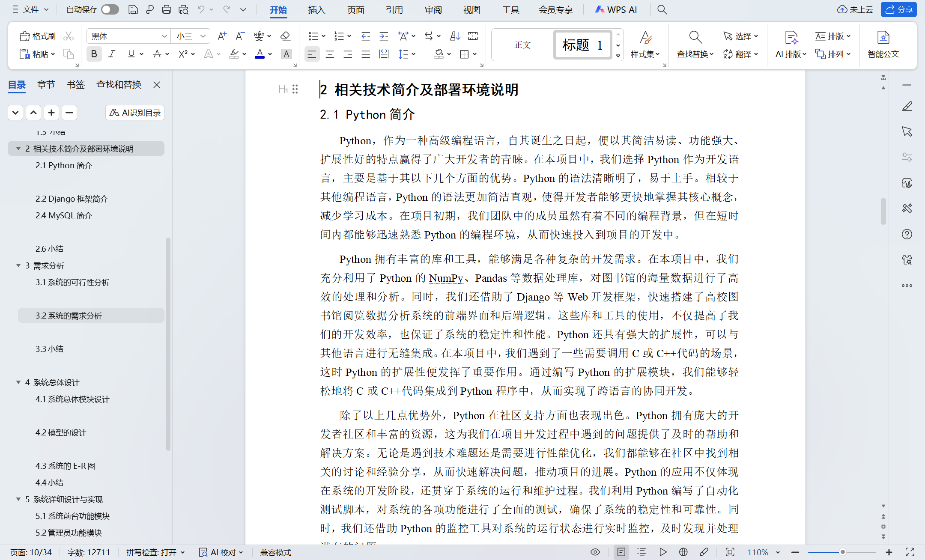
Task: Apply the 正文 body text style
Action: click(522, 45)
